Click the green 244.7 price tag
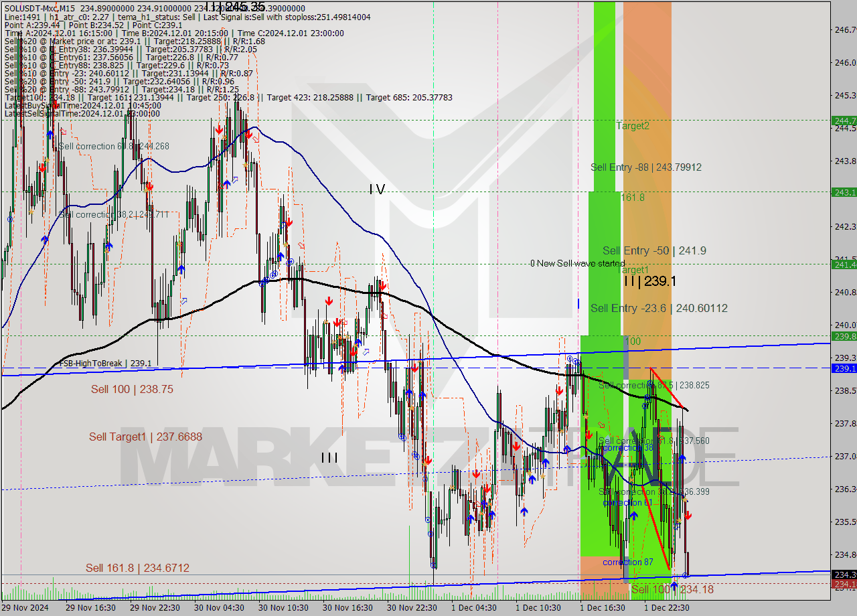This screenshot has width=857, height=616. [844, 121]
